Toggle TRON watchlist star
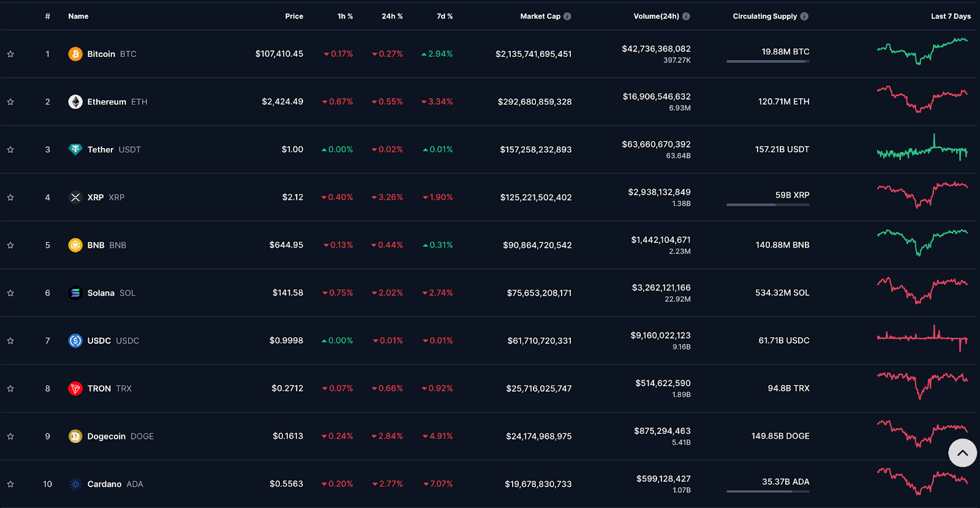Image resolution: width=980 pixels, height=508 pixels. pyautogui.click(x=10, y=388)
